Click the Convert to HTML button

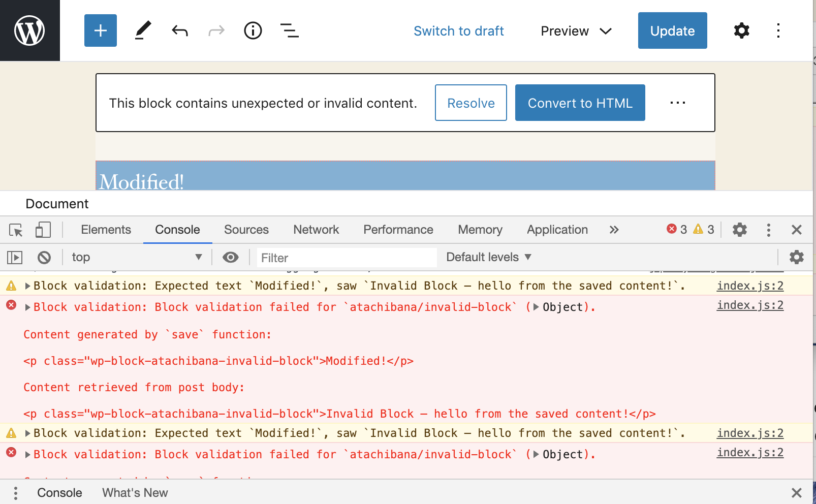pos(580,103)
